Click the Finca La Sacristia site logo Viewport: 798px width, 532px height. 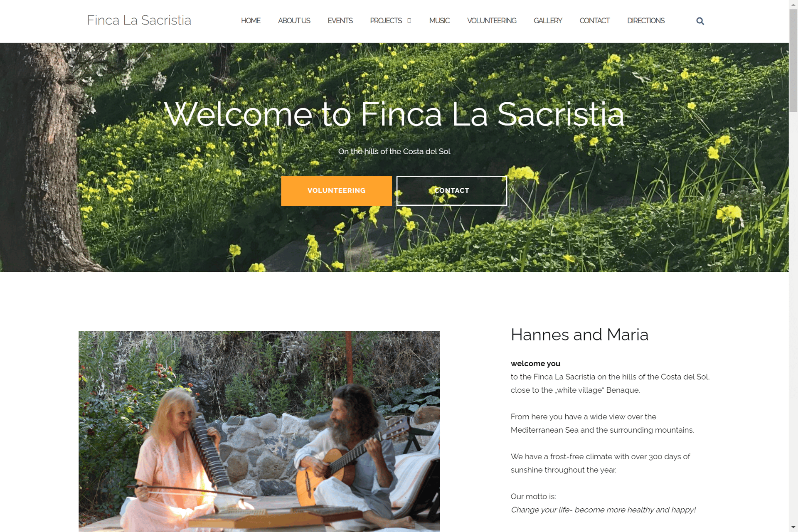(139, 20)
